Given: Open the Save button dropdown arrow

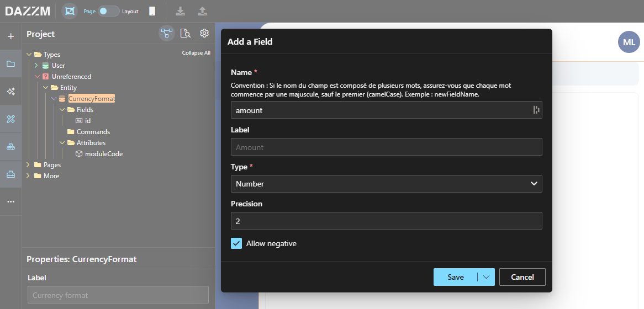Looking at the screenshot, I should tap(486, 277).
